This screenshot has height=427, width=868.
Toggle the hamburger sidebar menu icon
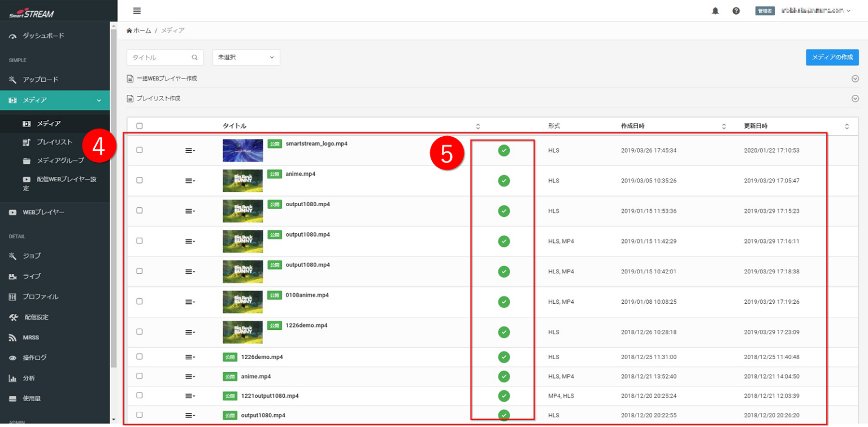(137, 11)
